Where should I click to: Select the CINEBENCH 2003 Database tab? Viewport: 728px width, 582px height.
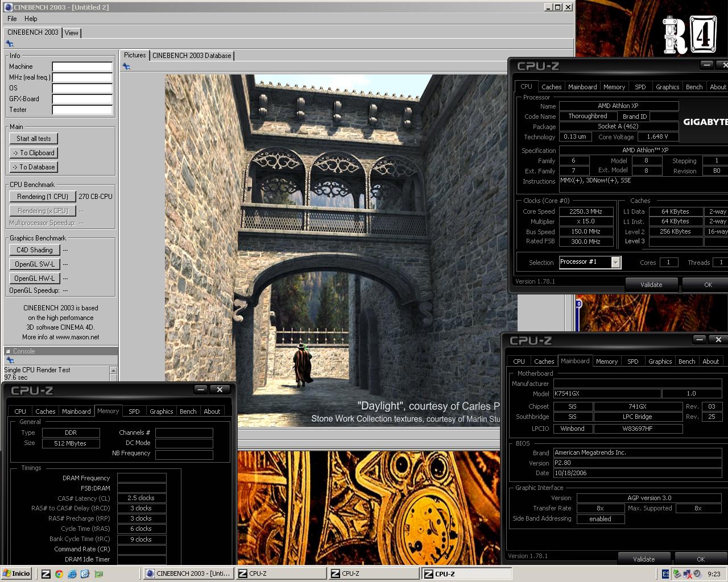pos(192,56)
